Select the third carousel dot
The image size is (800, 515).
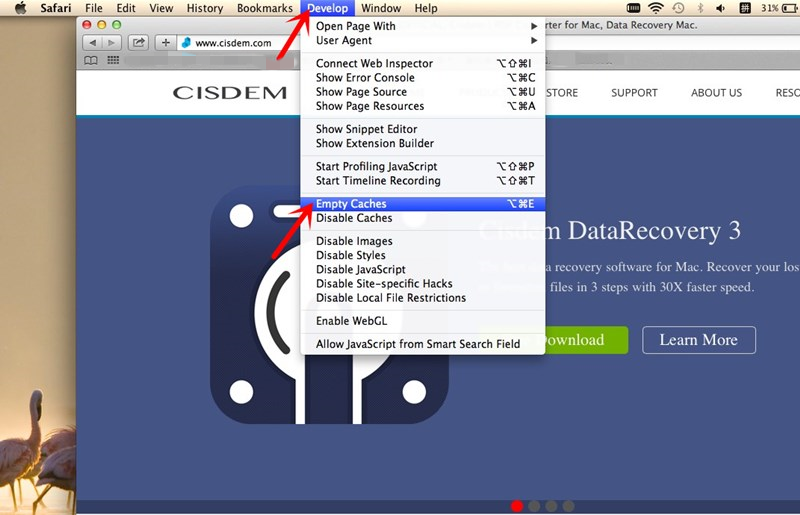tap(551, 506)
